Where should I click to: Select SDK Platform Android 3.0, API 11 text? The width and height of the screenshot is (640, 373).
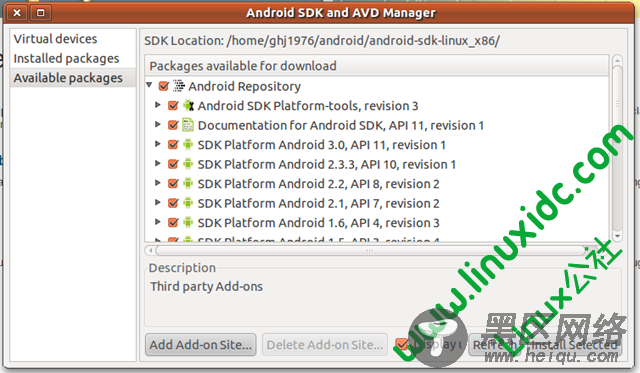[322, 145]
